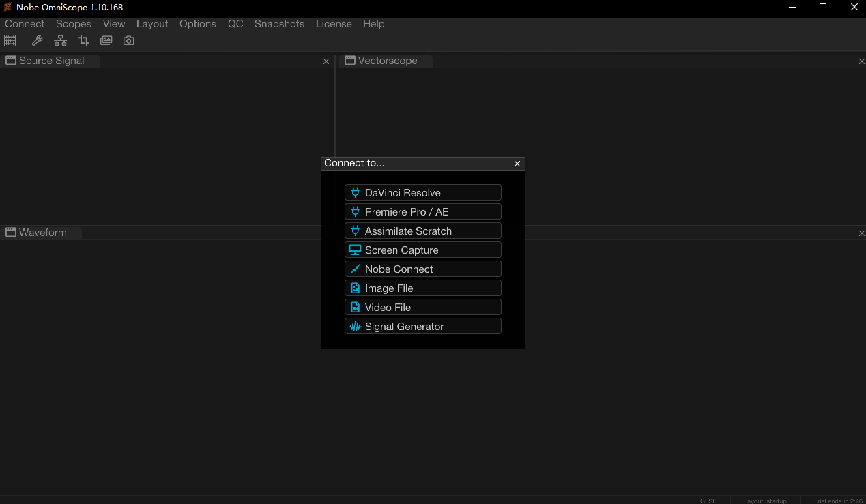Choose Video File as input
This screenshot has width=866, height=504.
[422, 308]
